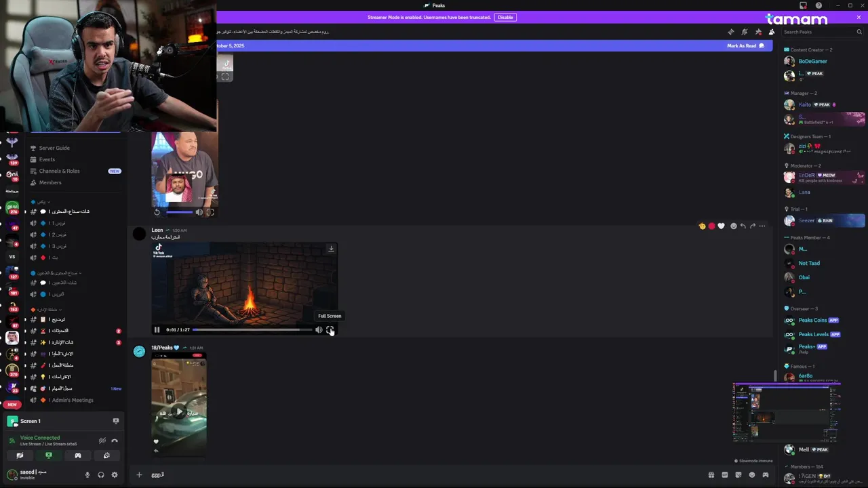The height and width of the screenshot is (488, 868).
Task: Toggle notification settings bell icon
Action: (x=745, y=32)
